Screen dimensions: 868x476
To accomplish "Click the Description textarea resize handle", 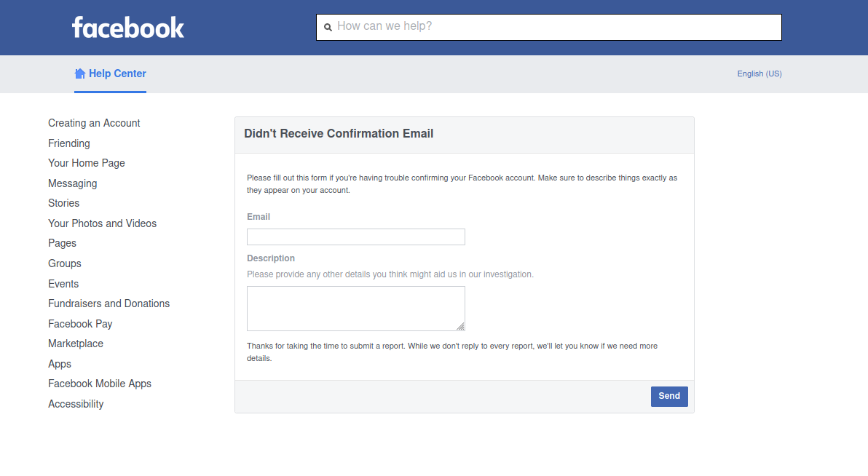I will click(460, 327).
